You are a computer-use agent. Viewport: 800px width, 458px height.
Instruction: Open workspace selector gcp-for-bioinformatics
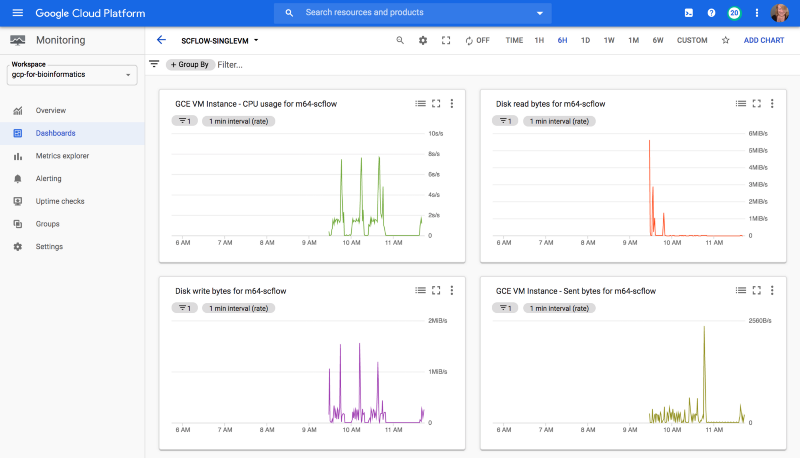[72, 74]
